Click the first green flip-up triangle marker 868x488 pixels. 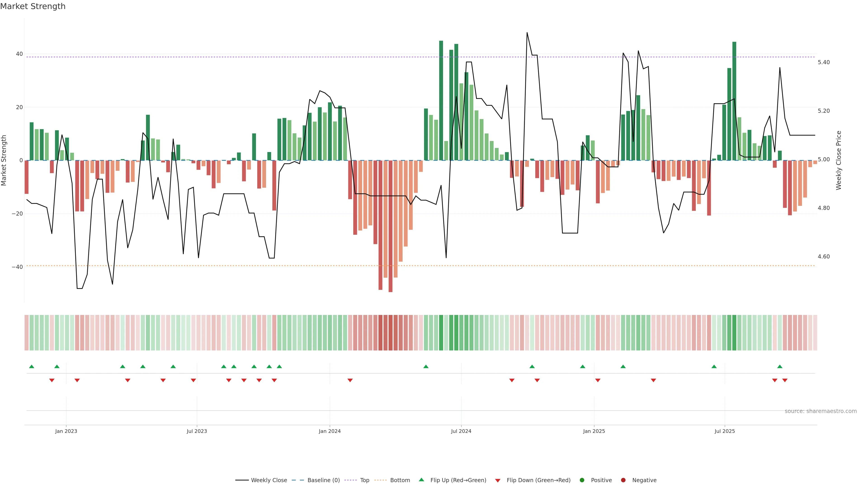32,366
